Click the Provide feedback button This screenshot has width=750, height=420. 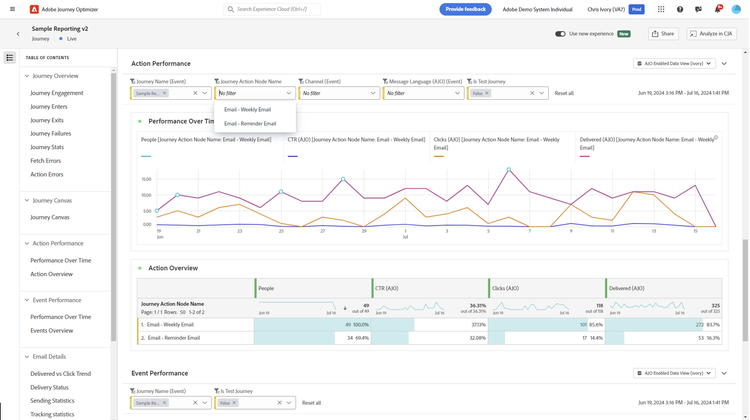[465, 9]
